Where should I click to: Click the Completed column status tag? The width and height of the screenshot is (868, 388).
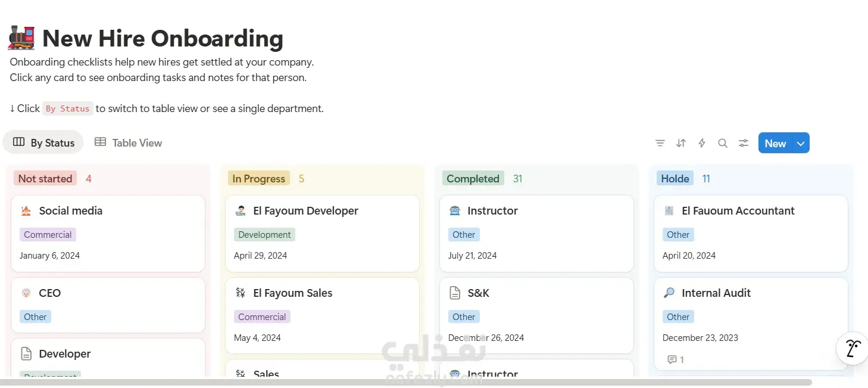pyautogui.click(x=473, y=178)
